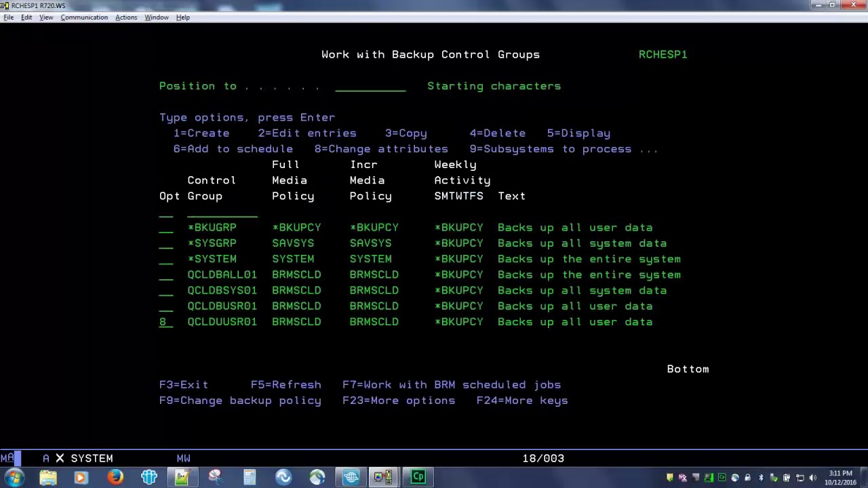This screenshot has height=488, width=868.
Task: Click the blank Control Group entry field
Action: click(222, 212)
